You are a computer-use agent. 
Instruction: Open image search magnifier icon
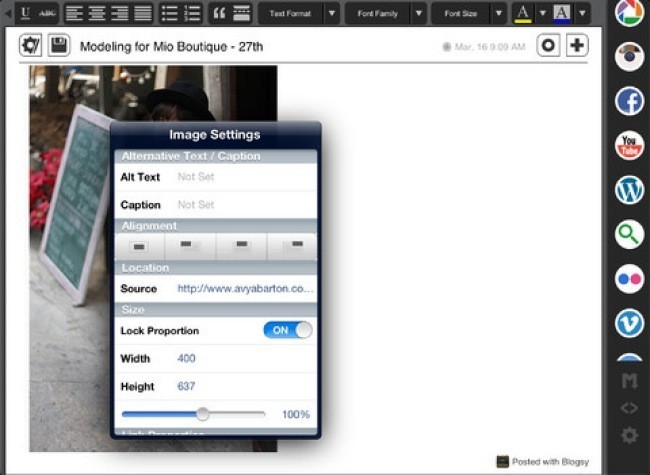pos(629,235)
